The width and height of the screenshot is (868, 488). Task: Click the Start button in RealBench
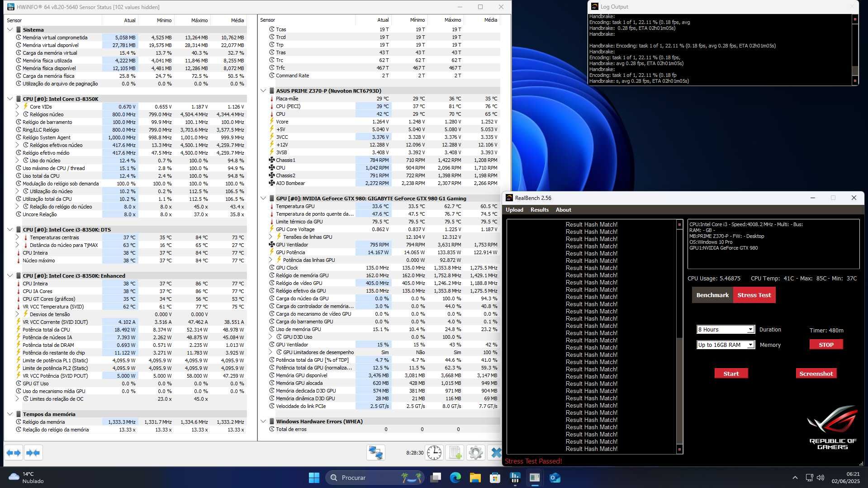pos(731,374)
